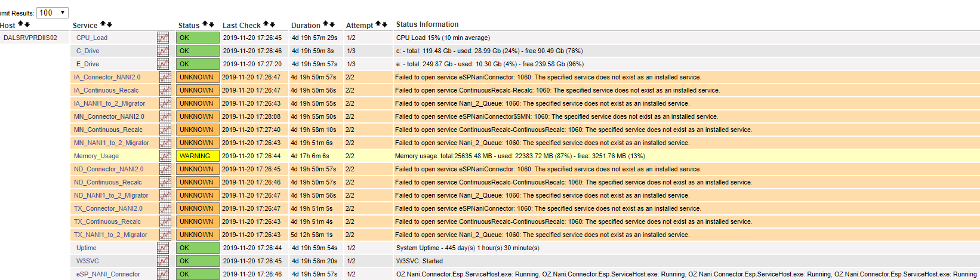Open the Limit Results dropdown
The width and height of the screenshot is (980, 280).
click(53, 13)
